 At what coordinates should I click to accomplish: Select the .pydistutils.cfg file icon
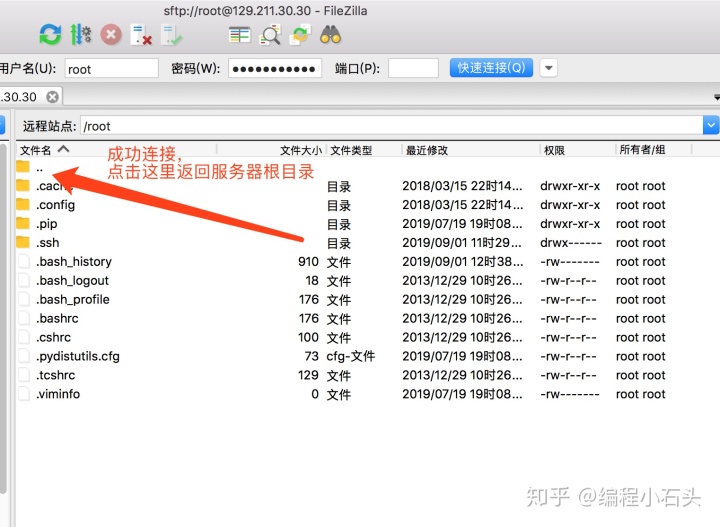[23, 356]
